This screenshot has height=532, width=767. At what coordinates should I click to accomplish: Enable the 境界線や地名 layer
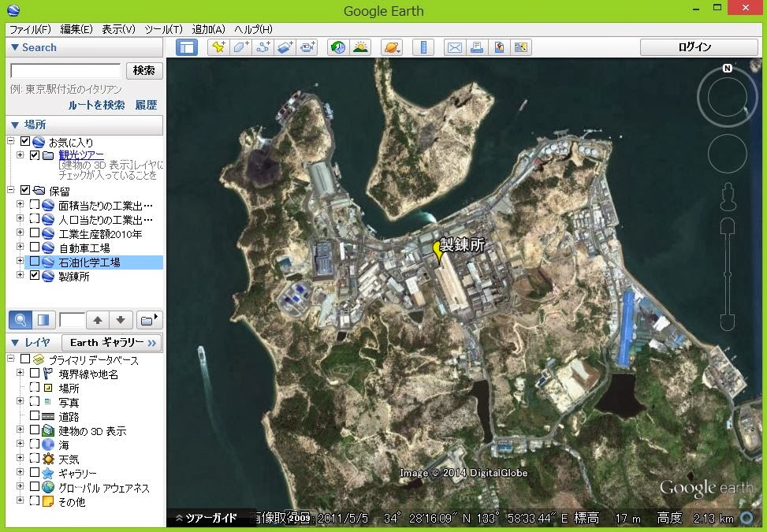35,373
